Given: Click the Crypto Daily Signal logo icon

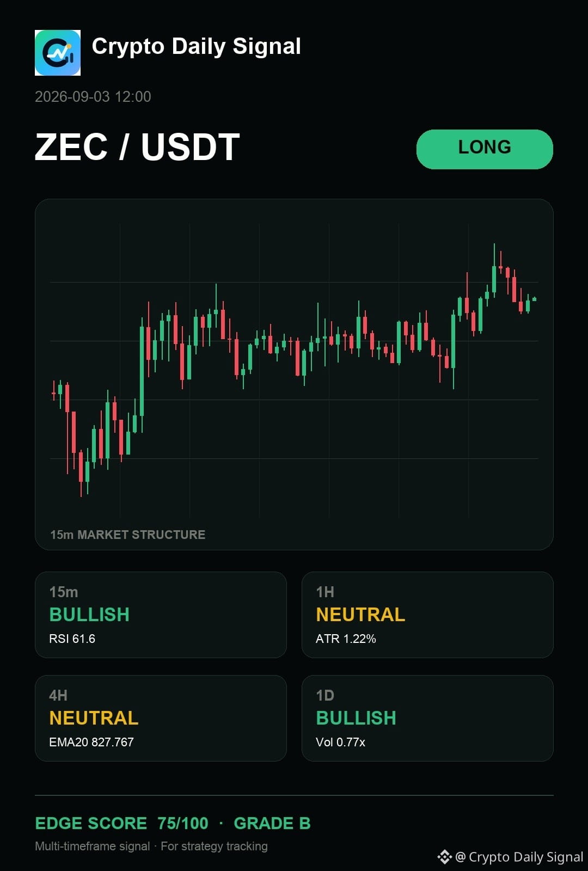Looking at the screenshot, I should 58,53.
